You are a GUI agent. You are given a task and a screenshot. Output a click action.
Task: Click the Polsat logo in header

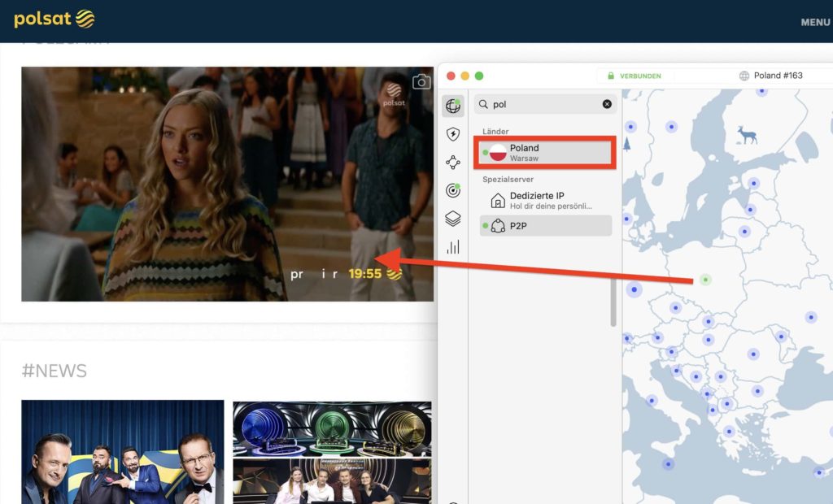pyautogui.click(x=54, y=19)
